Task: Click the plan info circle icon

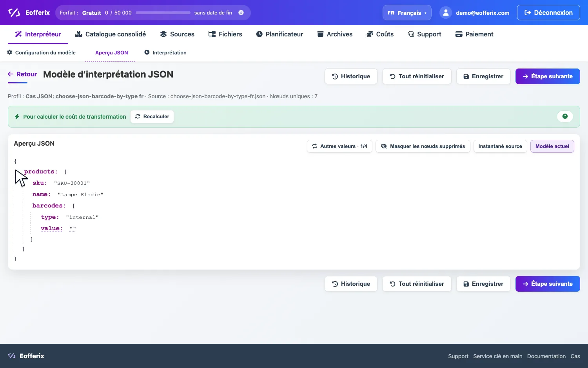Action: [x=241, y=13]
